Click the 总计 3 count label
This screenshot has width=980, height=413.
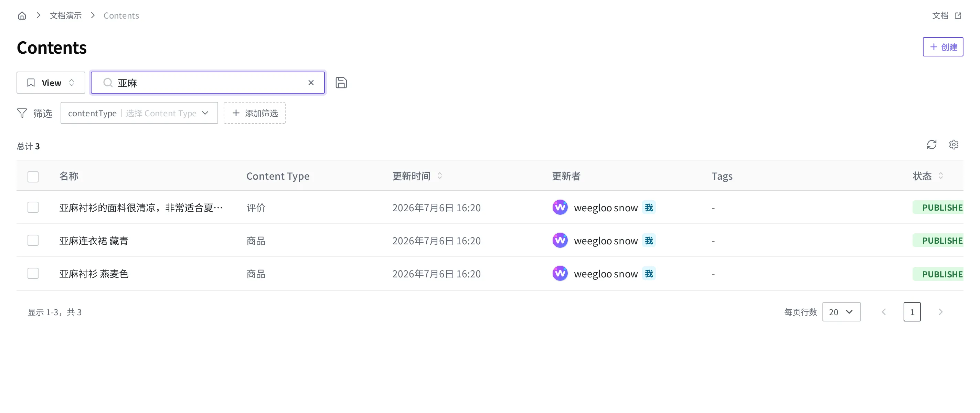point(28,146)
